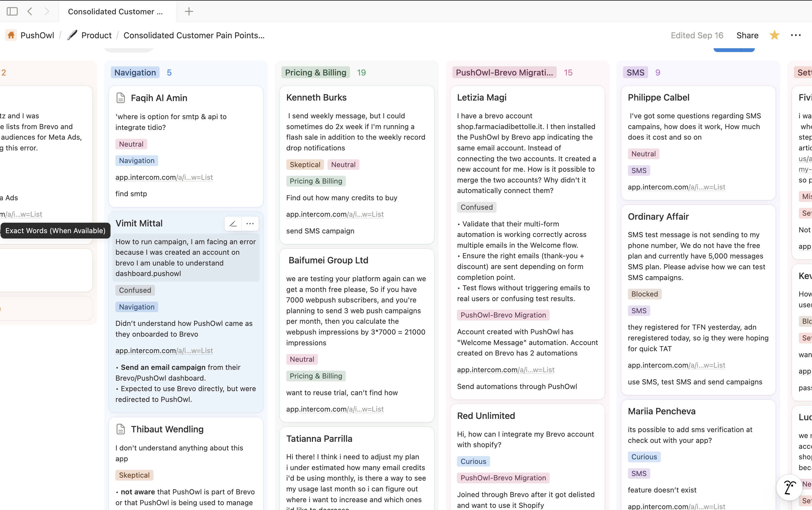The height and width of the screenshot is (510, 812).
Task: Go back with the left arrow
Action: [x=30, y=12]
